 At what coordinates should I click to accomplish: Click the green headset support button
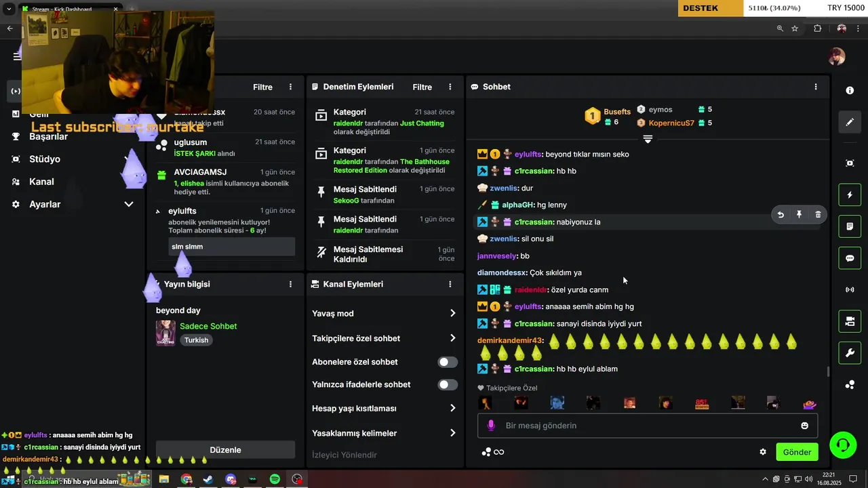click(x=843, y=445)
